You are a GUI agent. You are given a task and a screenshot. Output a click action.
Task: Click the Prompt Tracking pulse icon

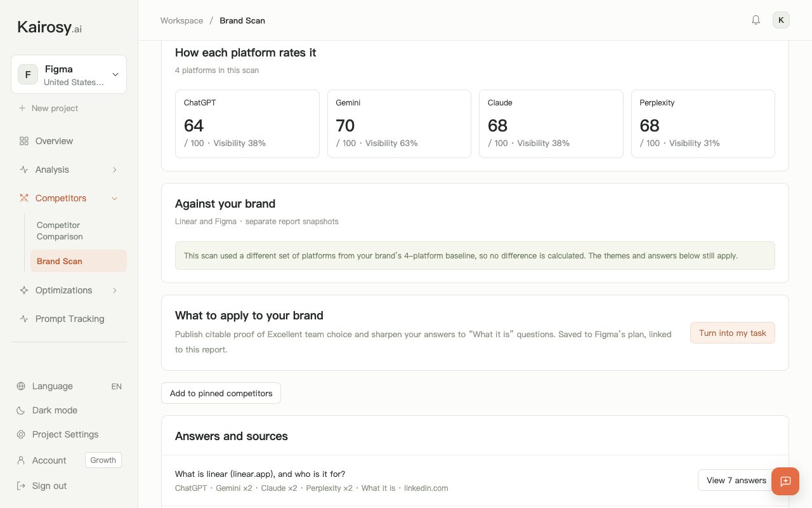coord(24,319)
